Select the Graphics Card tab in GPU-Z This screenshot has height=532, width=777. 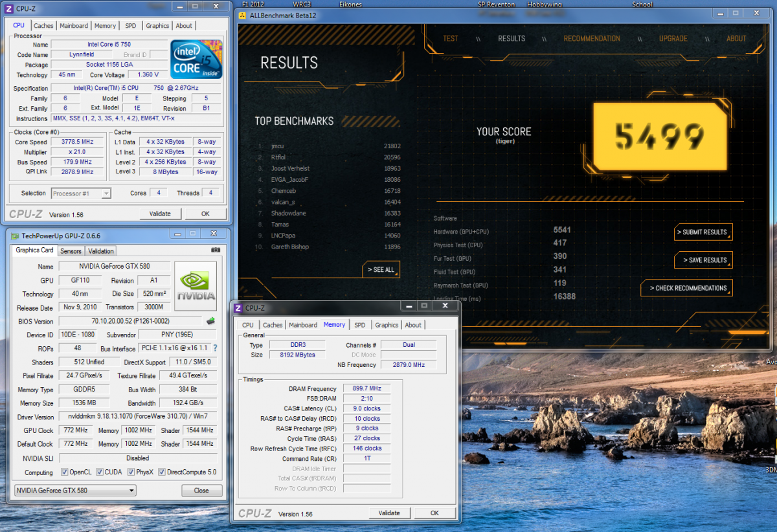tap(35, 250)
